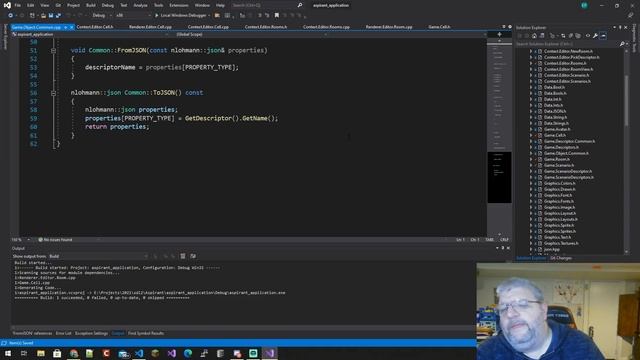Click the search magnifier icon in the title bar
This screenshot has width=640, height=360.
pos(300,5)
